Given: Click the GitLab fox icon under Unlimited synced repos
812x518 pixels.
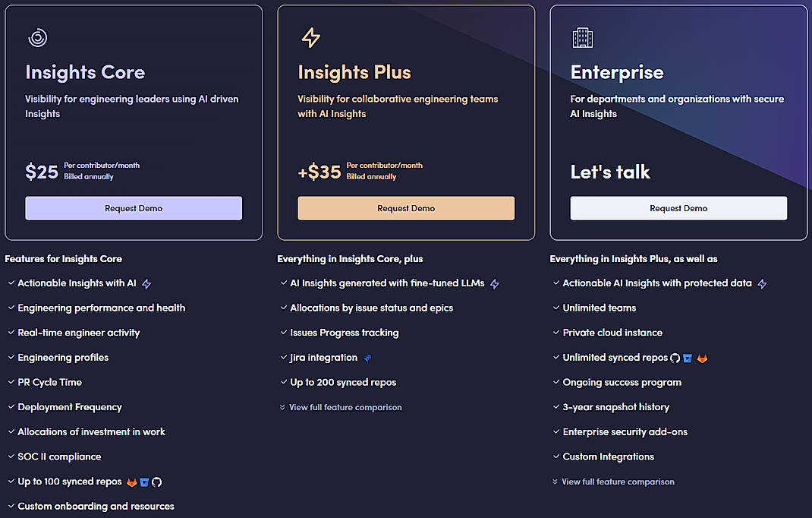Looking at the screenshot, I should [x=703, y=358].
